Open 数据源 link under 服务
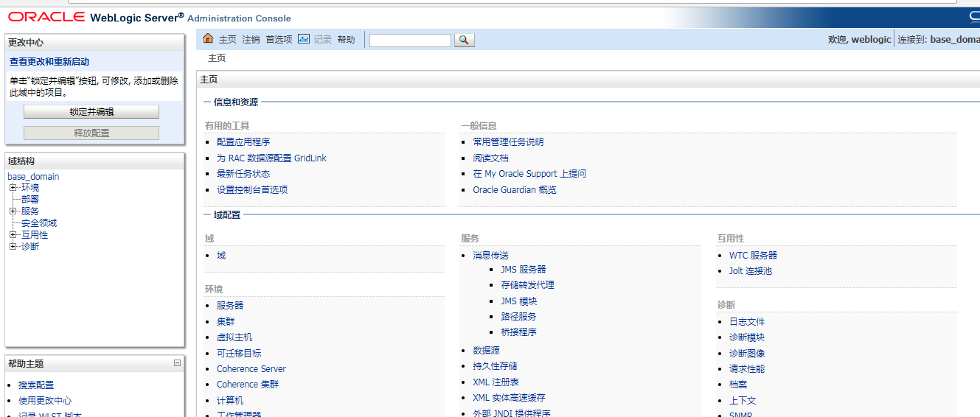Viewport: 980px width, 417px height. (486, 351)
